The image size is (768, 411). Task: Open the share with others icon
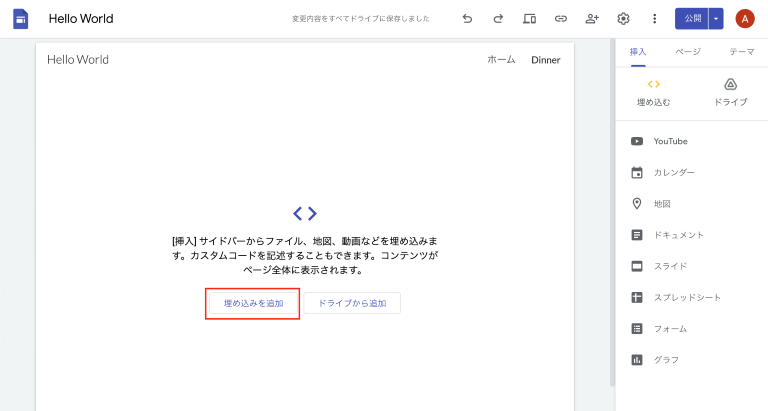click(592, 18)
